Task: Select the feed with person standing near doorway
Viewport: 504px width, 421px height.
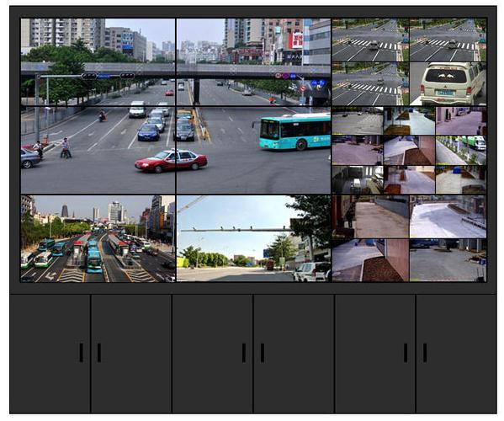Action: [370, 216]
